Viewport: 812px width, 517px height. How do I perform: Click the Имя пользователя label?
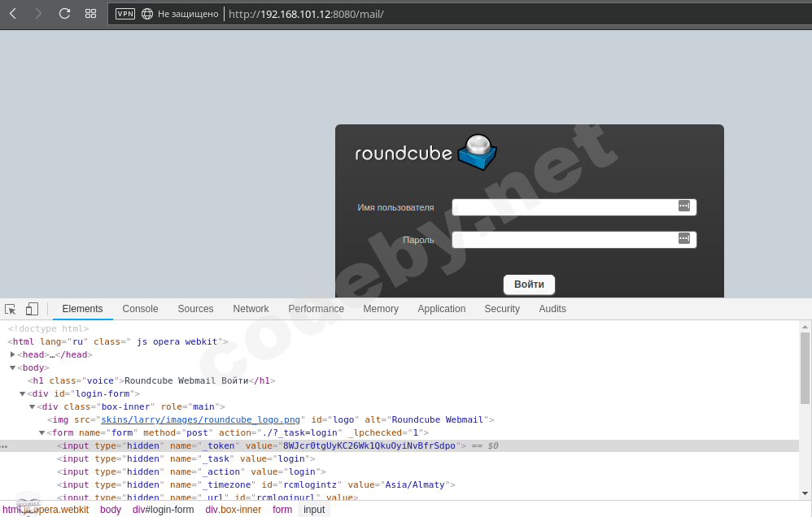[395, 207]
